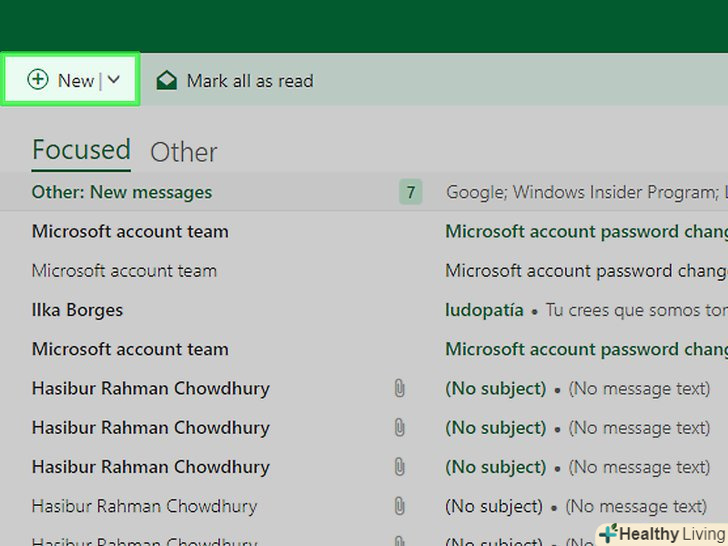Click the paperclip icon on topmost Hasibur email
This screenshot has width=728, height=546.
(x=399, y=388)
